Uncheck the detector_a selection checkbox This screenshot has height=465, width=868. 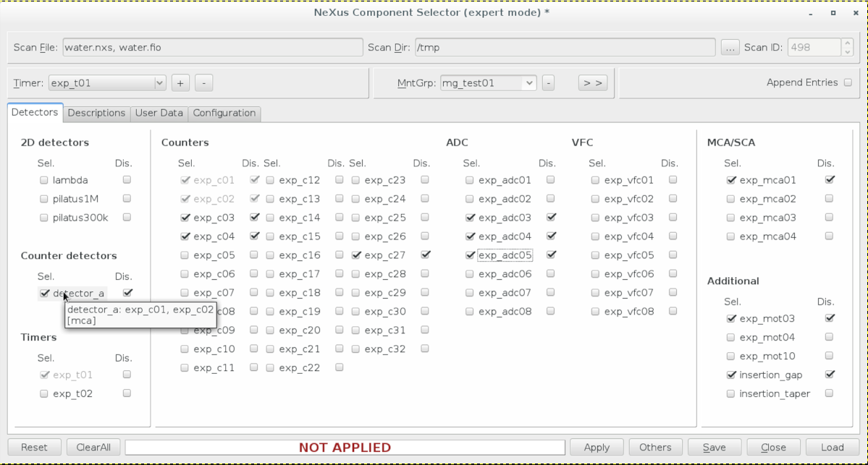[45, 293]
